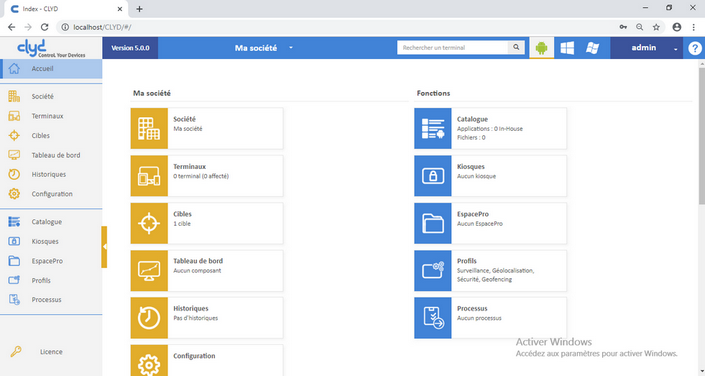Click the Processus icon in sidebar
The height and width of the screenshot is (376, 705).
tap(14, 300)
